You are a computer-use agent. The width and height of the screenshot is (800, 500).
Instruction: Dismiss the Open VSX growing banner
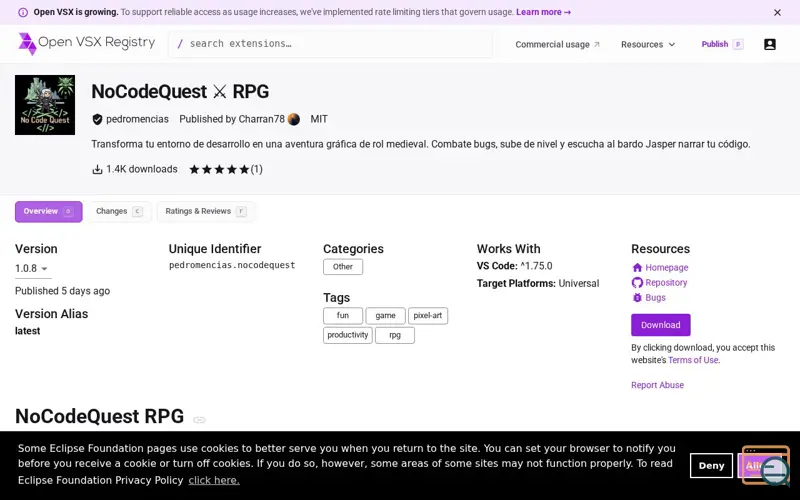coord(777,12)
